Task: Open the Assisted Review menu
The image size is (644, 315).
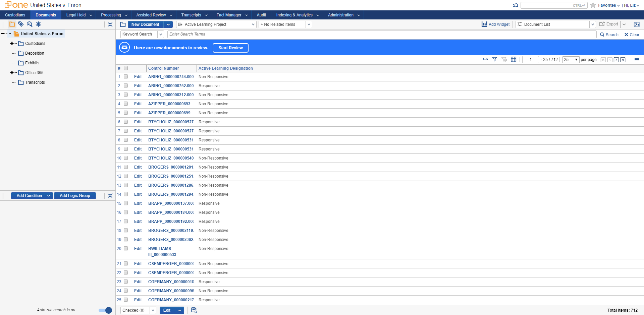Action: click(x=154, y=15)
